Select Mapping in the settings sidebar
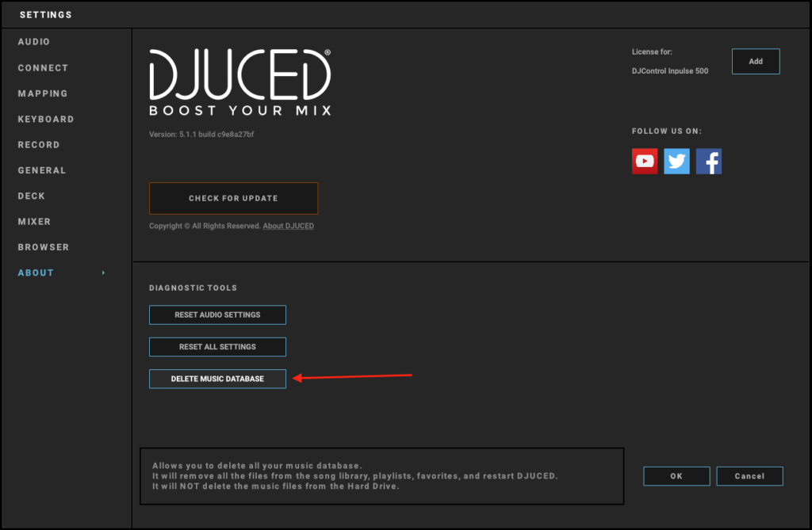812x530 pixels. 43,93
